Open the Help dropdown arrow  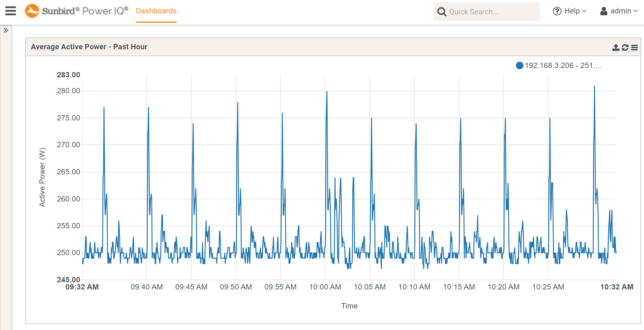[x=584, y=11]
